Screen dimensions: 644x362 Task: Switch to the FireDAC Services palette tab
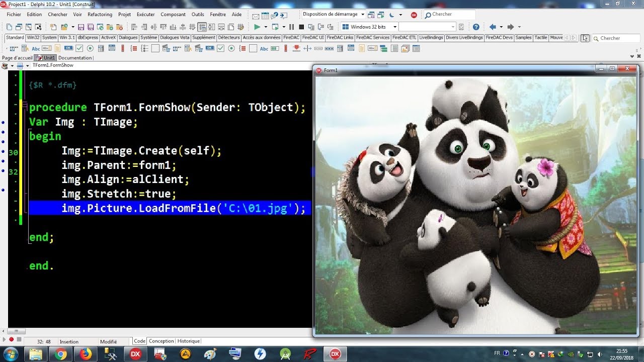coord(372,38)
